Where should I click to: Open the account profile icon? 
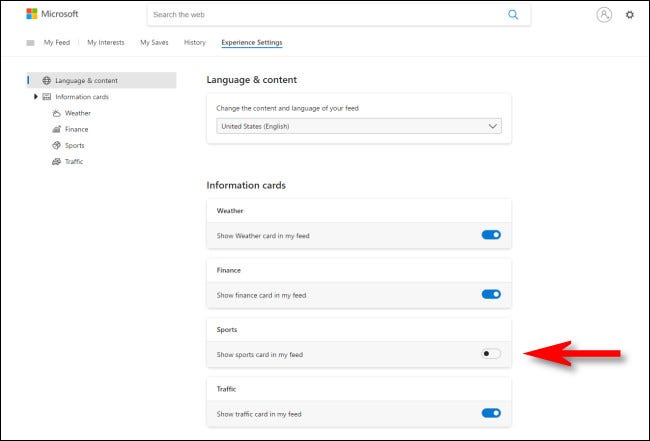[x=603, y=15]
